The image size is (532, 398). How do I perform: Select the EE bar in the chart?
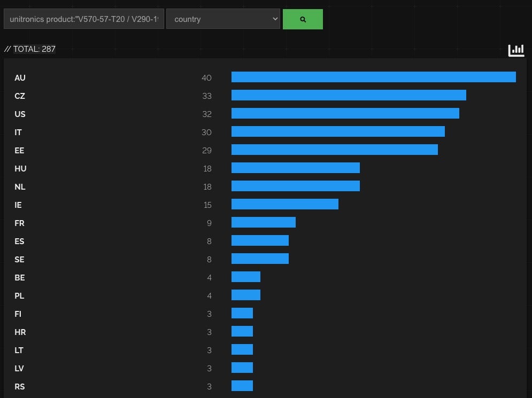pyautogui.click(x=334, y=150)
